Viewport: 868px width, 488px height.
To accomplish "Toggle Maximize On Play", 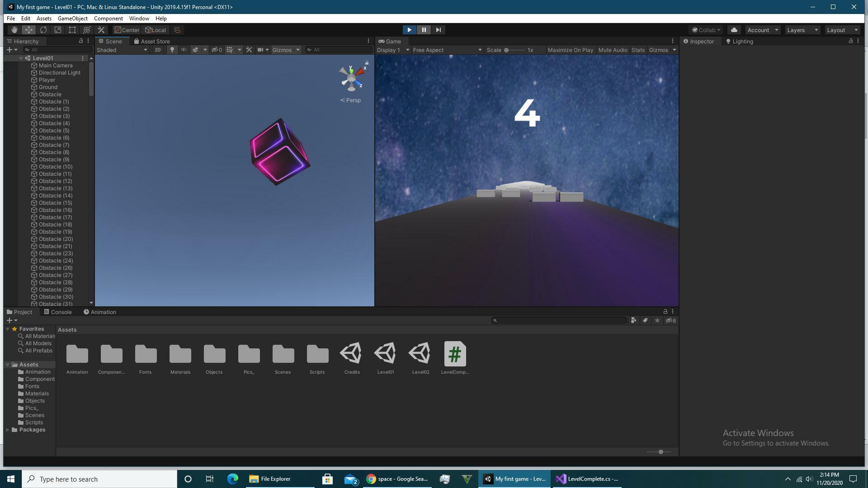I will point(570,50).
